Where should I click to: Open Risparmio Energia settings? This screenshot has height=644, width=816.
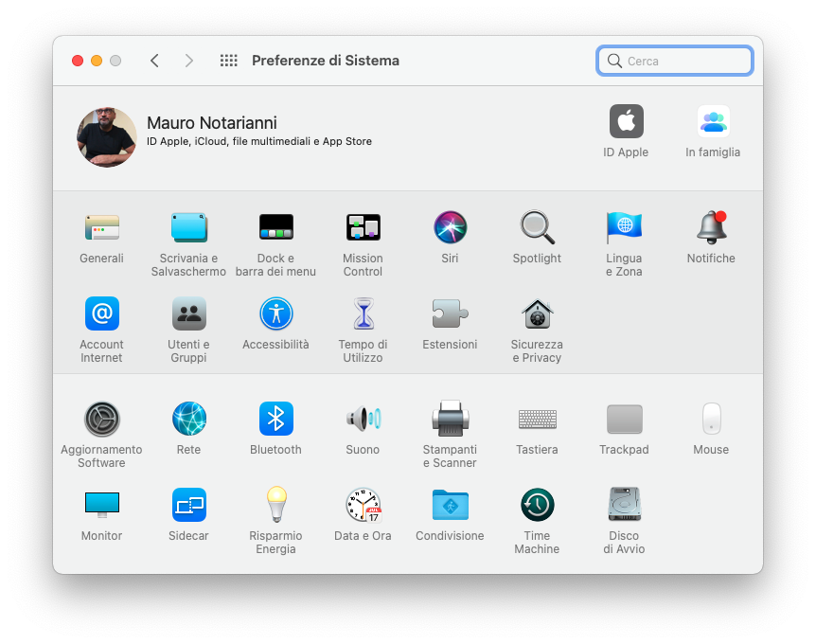[275, 505]
